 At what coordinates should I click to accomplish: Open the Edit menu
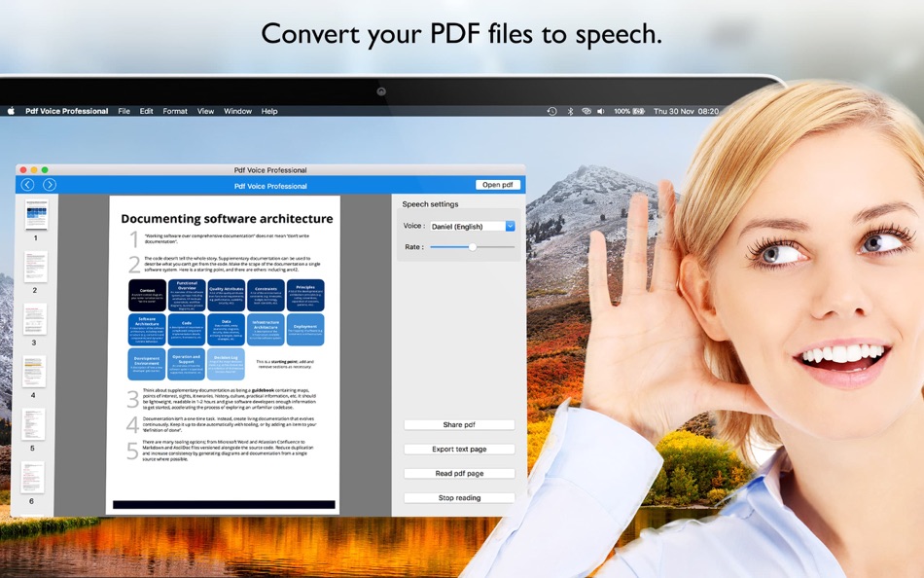pos(146,111)
